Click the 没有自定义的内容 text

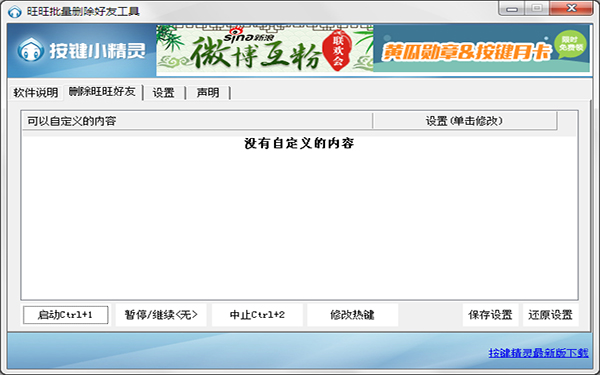(299, 143)
